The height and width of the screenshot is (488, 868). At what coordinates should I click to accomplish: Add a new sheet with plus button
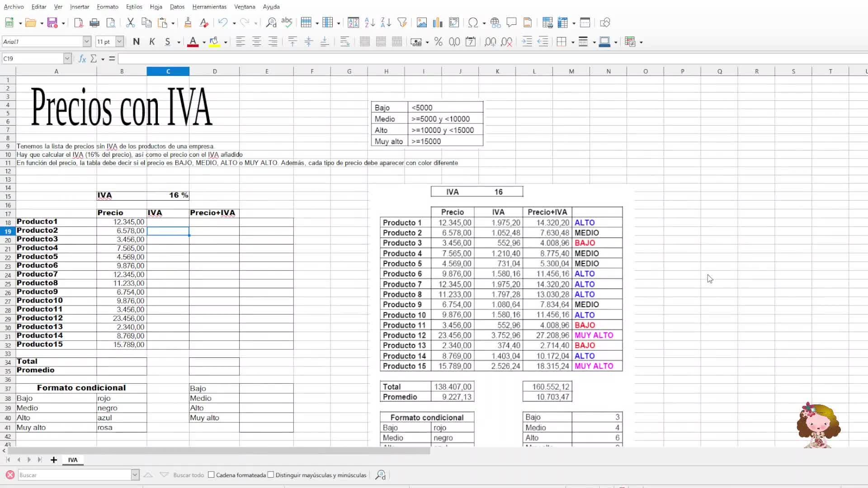pyautogui.click(x=54, y=460)
